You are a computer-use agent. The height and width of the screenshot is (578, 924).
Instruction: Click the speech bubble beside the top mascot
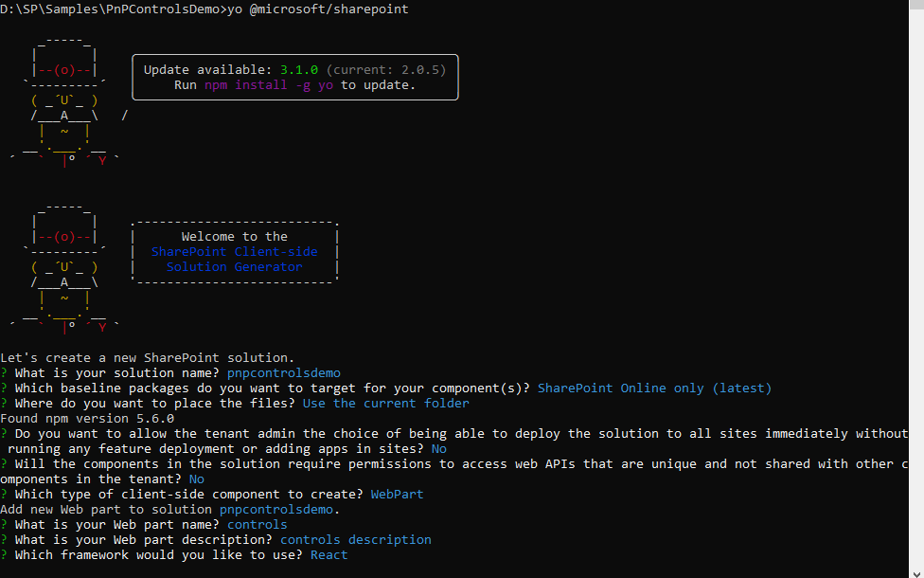tap(296, 78)
